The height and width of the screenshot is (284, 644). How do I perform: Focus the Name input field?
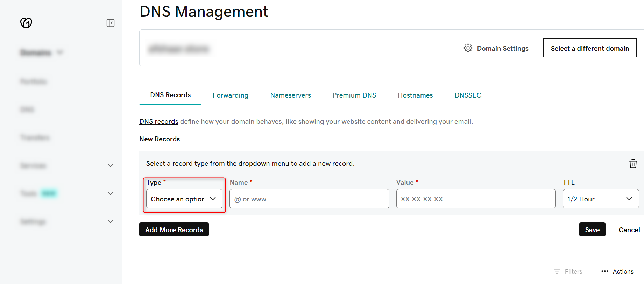(309, 199)
